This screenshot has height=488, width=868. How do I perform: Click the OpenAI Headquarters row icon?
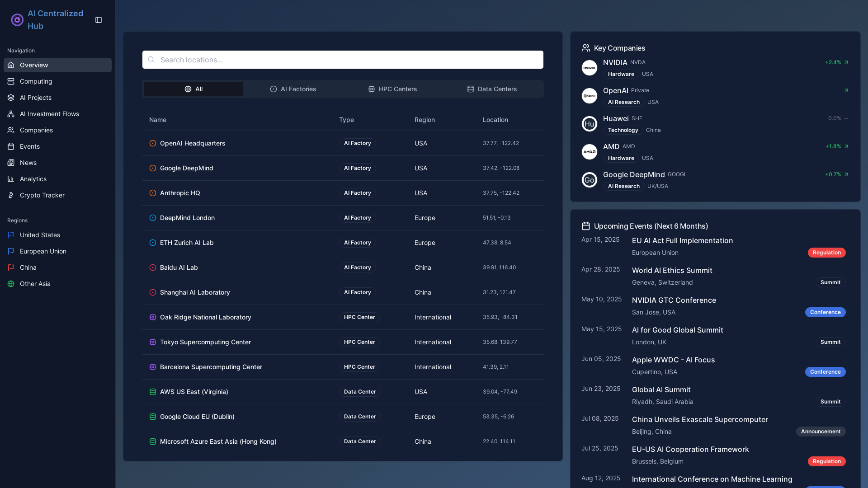tap(153, 143)
